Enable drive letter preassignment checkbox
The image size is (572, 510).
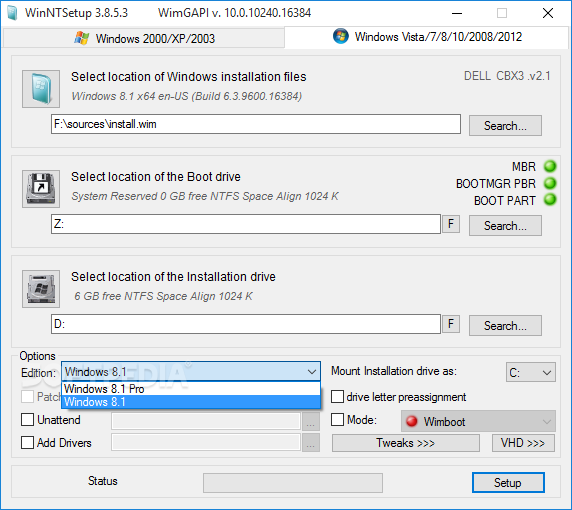[337, 397]
